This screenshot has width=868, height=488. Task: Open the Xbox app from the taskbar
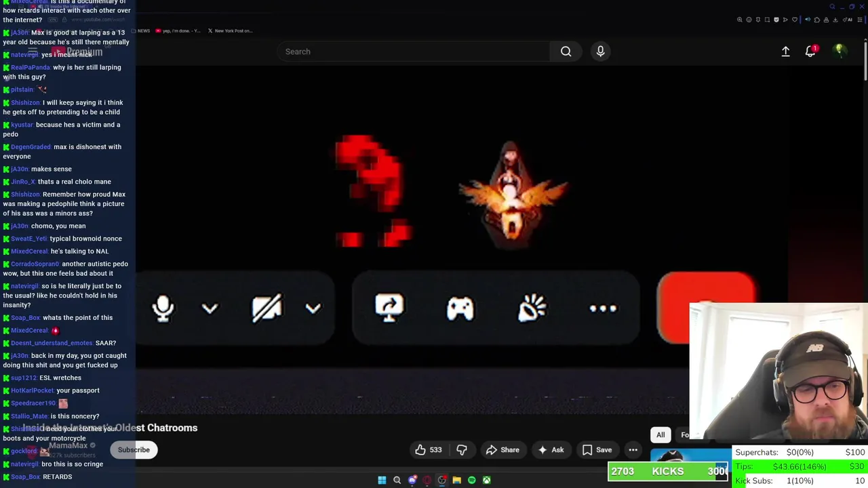486,480
